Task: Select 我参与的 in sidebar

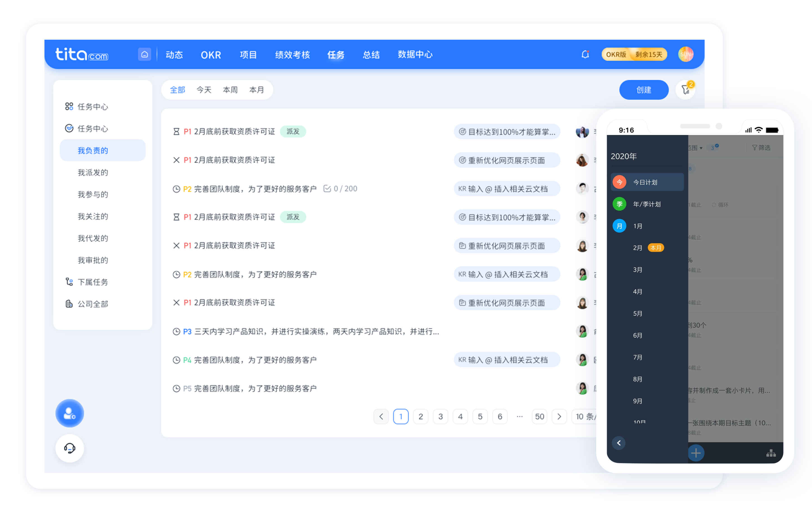Action: point(93,194)
